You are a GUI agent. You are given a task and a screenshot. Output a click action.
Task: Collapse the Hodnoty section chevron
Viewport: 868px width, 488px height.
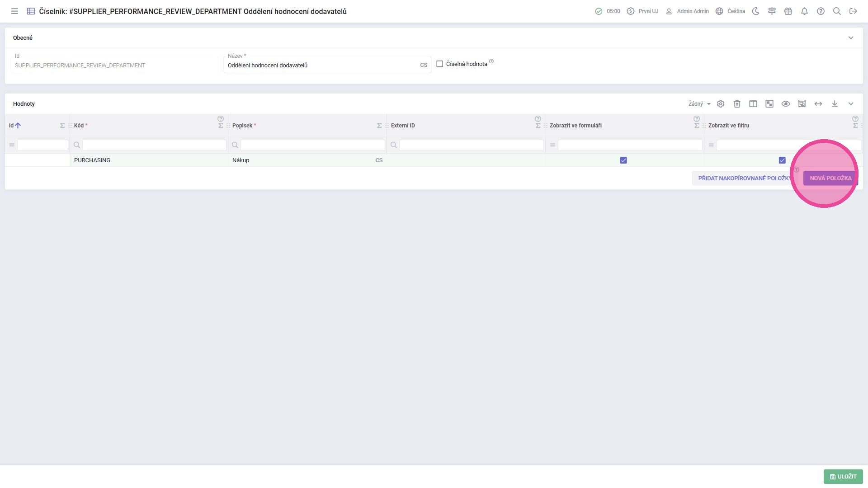coord(851,104)
